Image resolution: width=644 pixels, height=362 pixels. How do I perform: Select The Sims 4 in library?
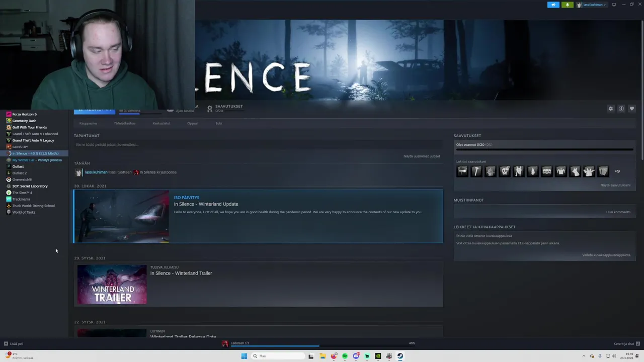point(22,193)
